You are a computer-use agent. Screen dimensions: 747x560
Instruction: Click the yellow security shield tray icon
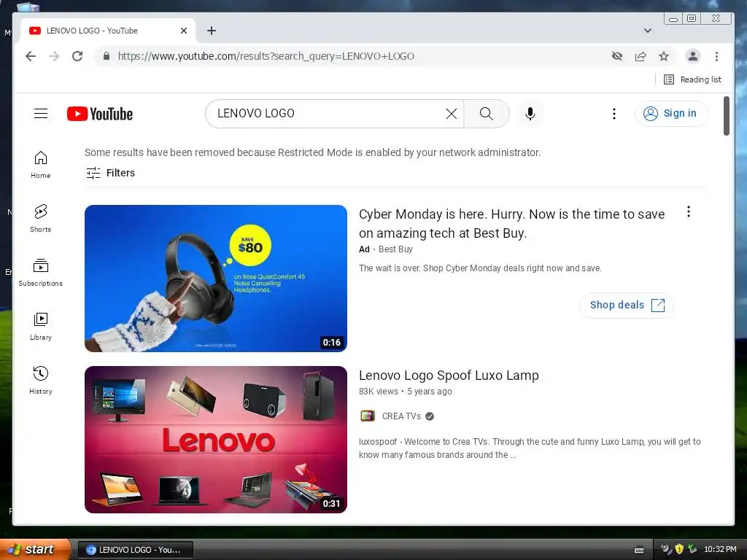click(x=679, y=549)
